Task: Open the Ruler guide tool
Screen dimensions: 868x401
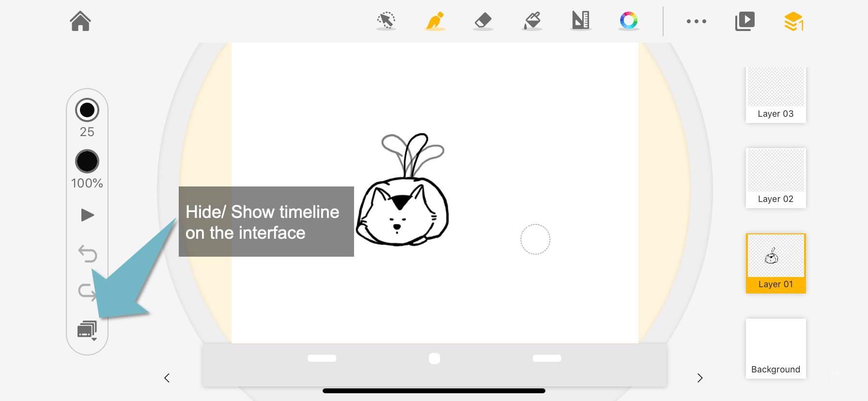Action: coord(580,21)
